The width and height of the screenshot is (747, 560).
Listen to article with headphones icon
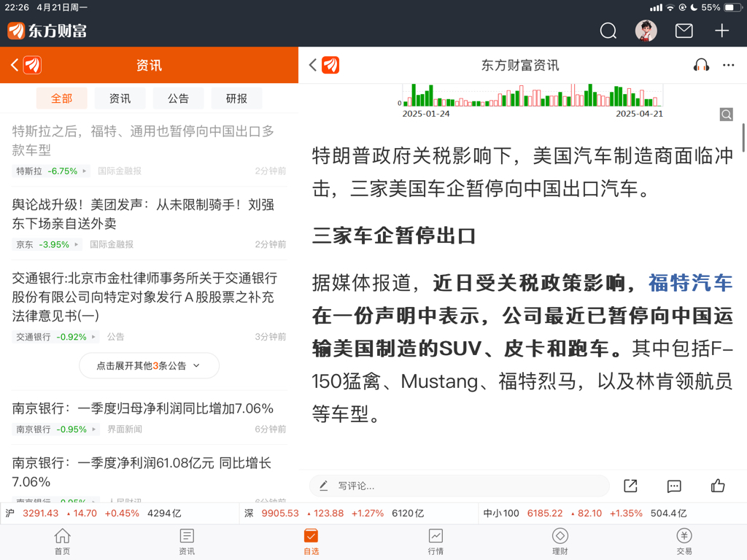pyautogui.click(x=701, y=65)
